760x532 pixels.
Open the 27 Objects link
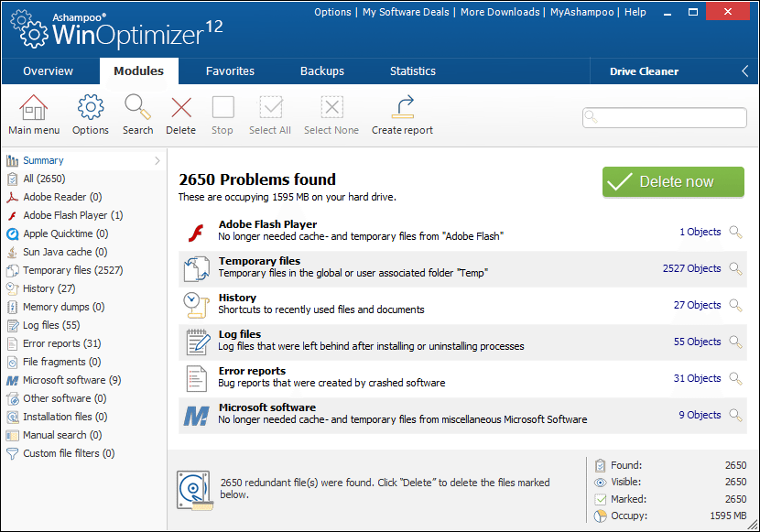[x=697, y=305]
